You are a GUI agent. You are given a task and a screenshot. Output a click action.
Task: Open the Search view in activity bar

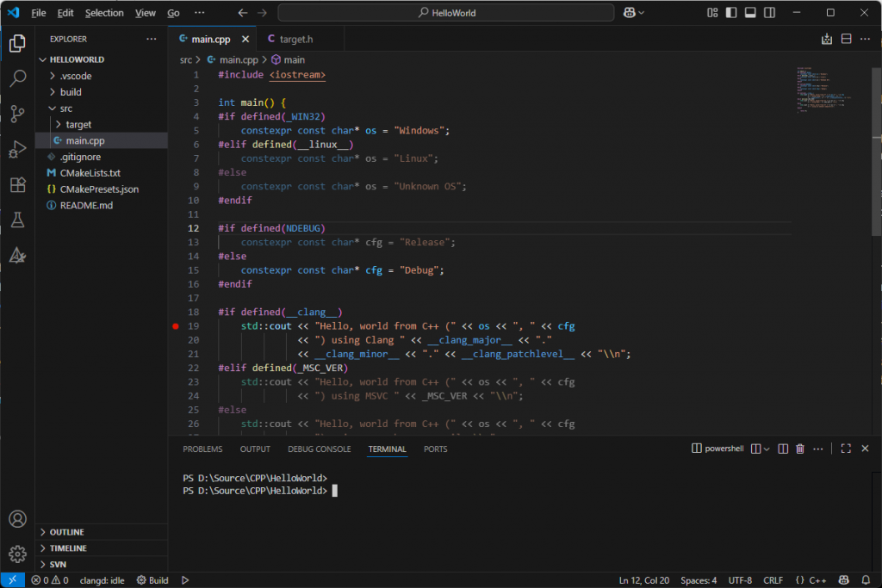17,78
